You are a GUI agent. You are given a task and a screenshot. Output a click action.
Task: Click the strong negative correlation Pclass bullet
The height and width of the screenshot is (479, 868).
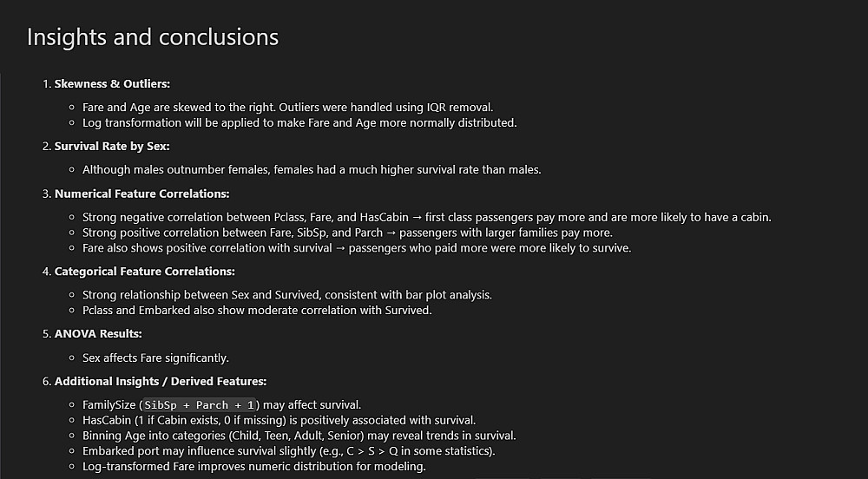click(x=426, y=217)
